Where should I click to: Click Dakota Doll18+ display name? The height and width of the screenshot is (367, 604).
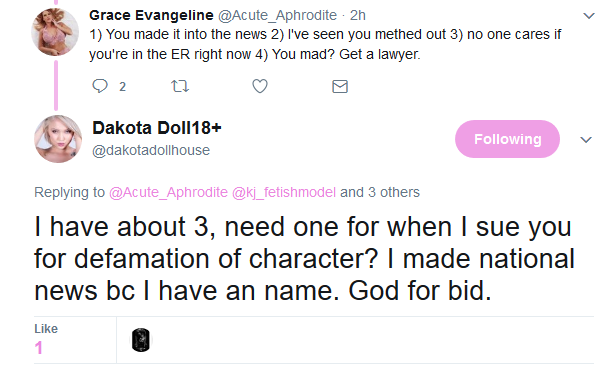click(157, 128)
